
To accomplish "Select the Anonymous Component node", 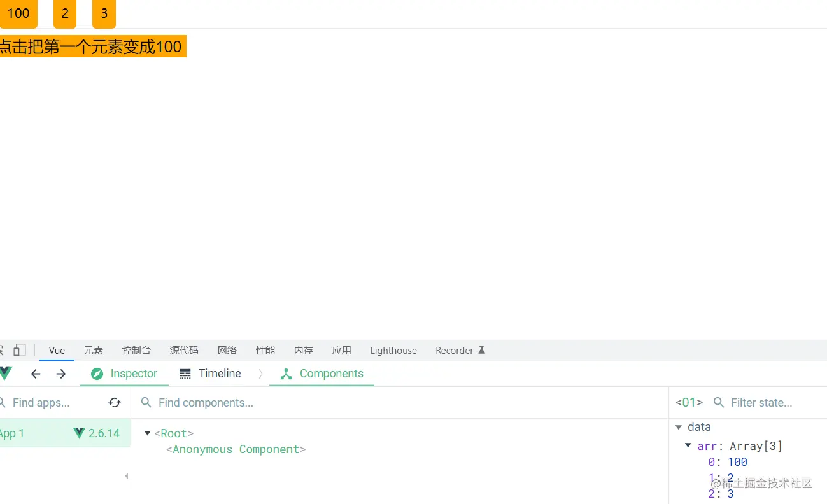I will coord(236,449).
